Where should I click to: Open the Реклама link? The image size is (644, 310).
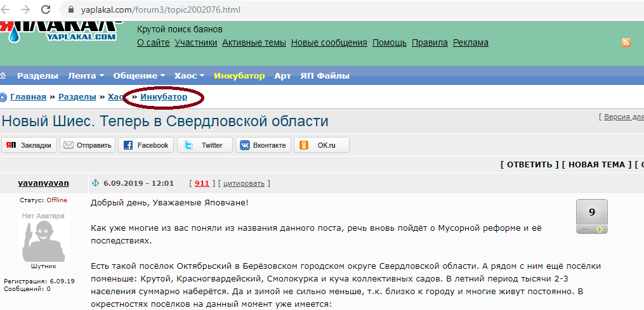(471, 42)
